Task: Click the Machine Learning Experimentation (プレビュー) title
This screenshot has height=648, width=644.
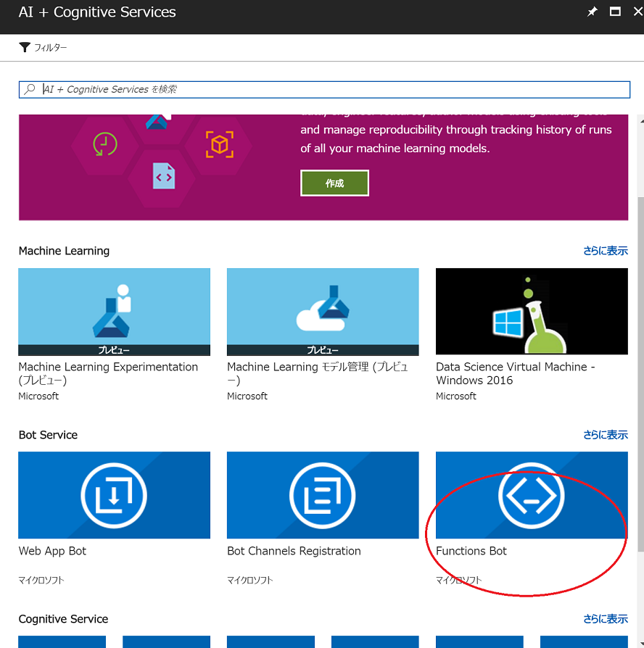Action: 108,373
